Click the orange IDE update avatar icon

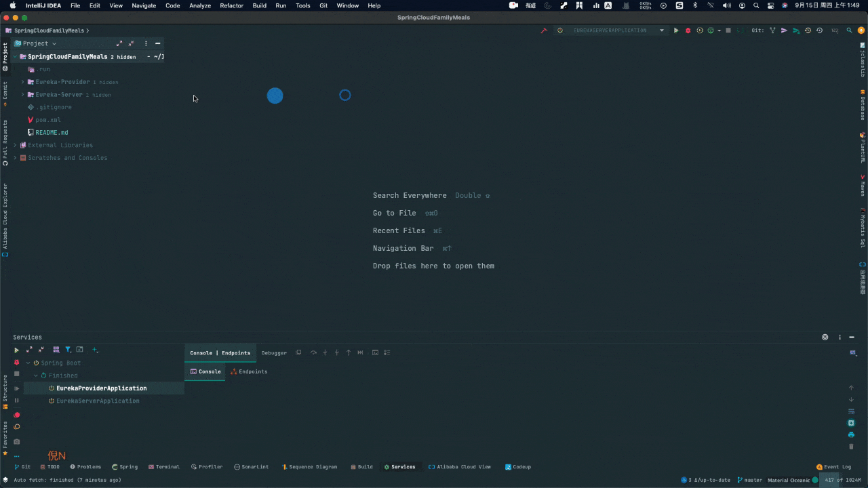[861, 30]
